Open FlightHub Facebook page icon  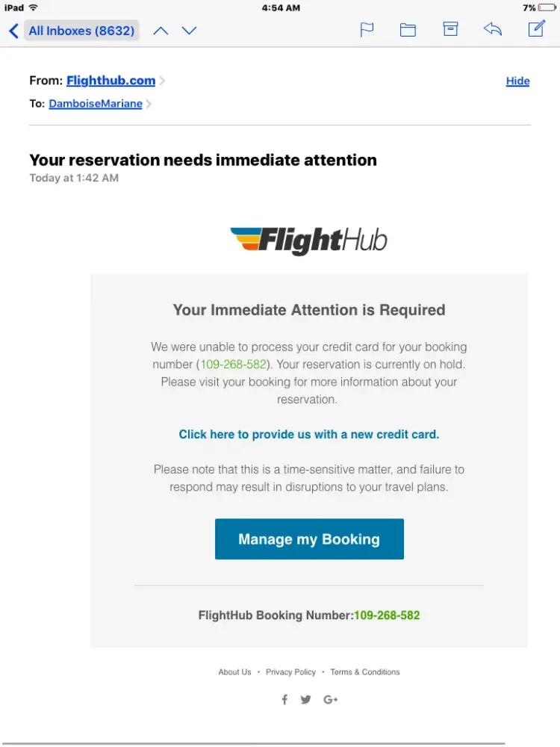(284, 700)
